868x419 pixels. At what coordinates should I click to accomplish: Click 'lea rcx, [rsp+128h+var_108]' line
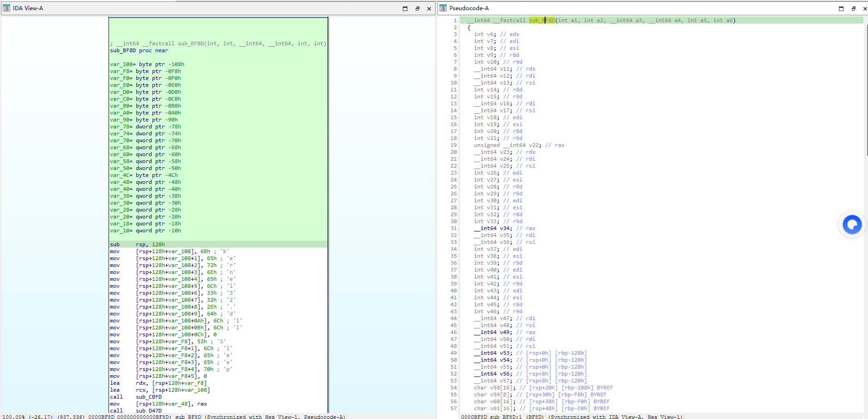pos(160,390)
